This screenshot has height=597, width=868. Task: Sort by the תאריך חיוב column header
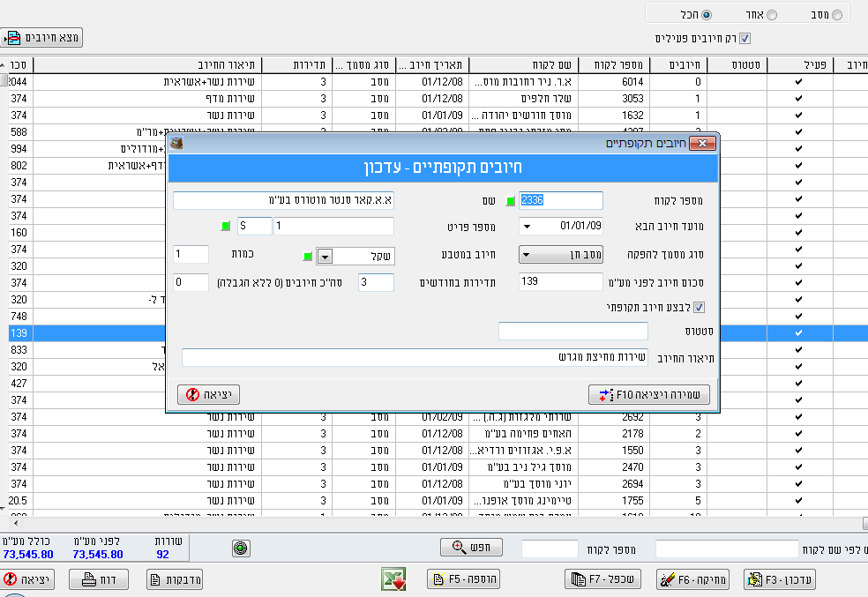pyautogui.click(x=432, y=65)
